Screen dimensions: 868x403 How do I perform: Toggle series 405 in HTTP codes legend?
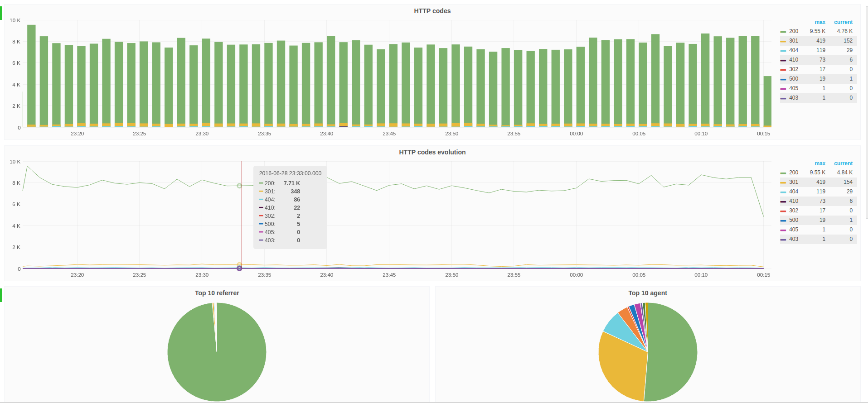(793, 88)
